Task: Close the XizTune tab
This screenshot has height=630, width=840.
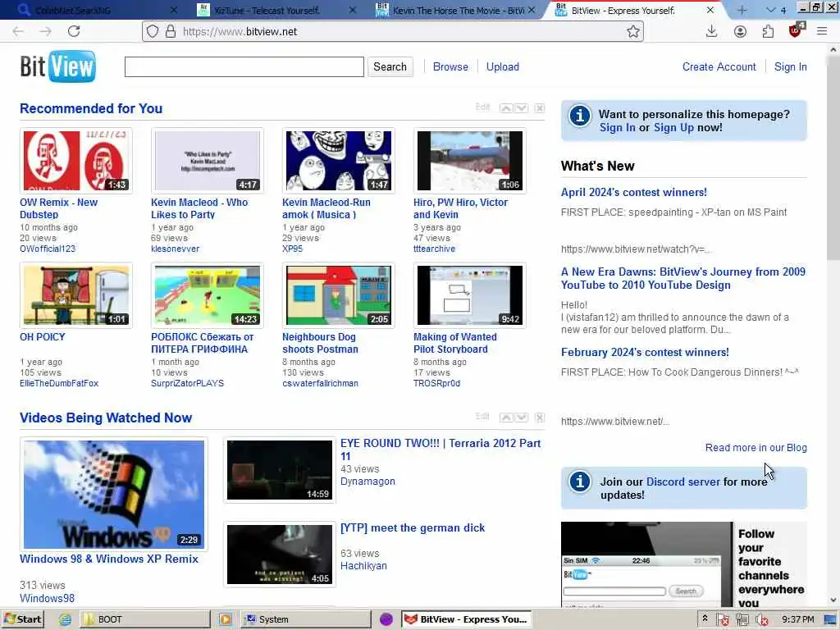Action: point(352,10)
